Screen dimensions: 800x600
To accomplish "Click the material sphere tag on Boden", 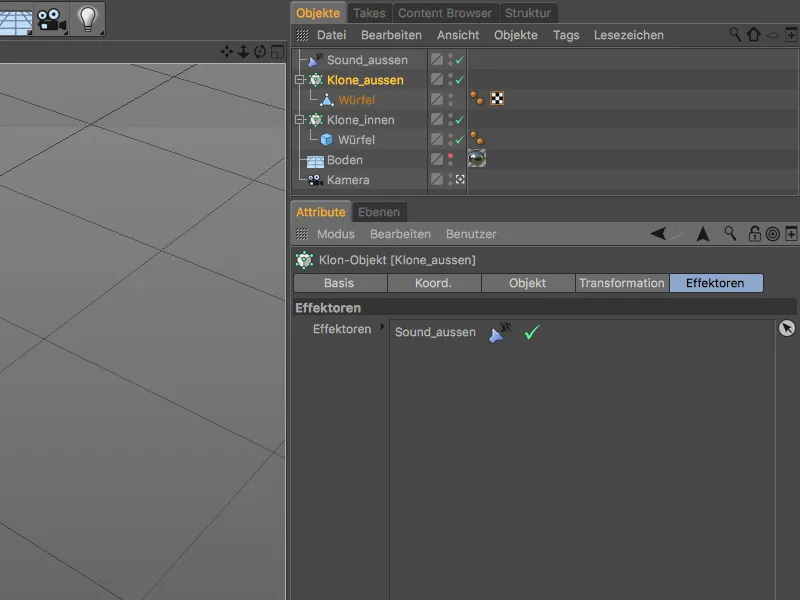I will pyautogui.click(x=477, y=158).
